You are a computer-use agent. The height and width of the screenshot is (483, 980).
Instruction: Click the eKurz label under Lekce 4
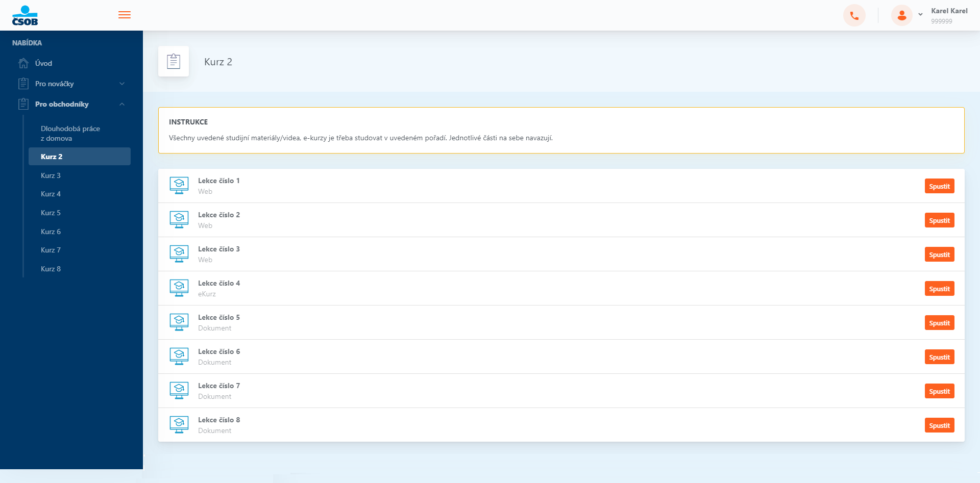(x=207, y=294)
